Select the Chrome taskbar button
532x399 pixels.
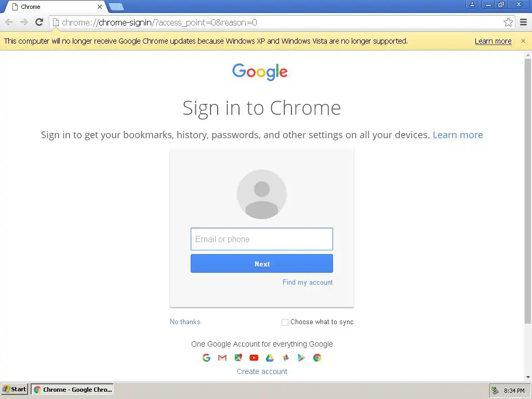[x=72, y=390]
